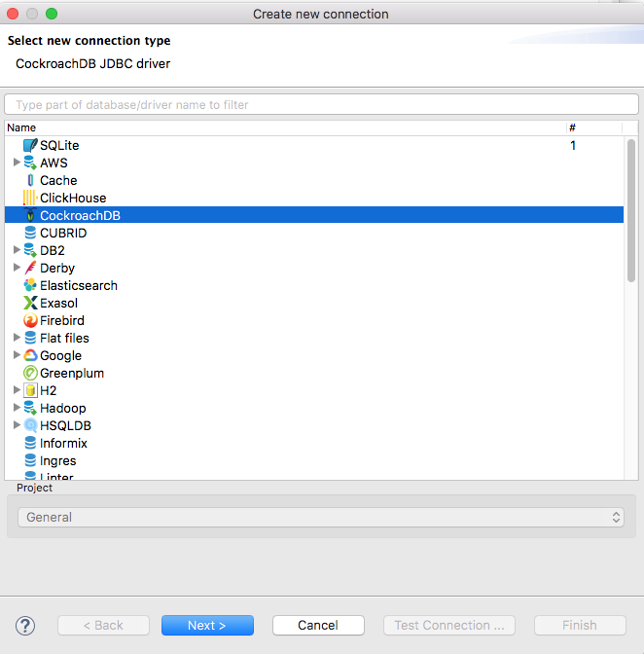Screen dimensions: 644x654
Task: Expand the Hadoop driver group
Action: coord(17,408)
